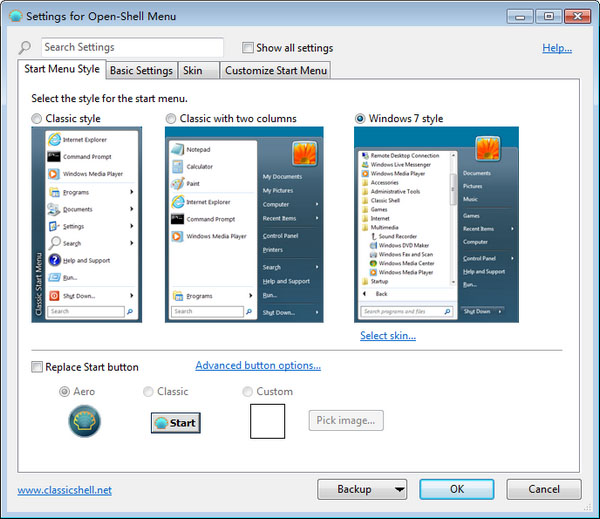This screenshot has height=519, width=600.
Task: Close the settings window
Action: pos(577,16)
